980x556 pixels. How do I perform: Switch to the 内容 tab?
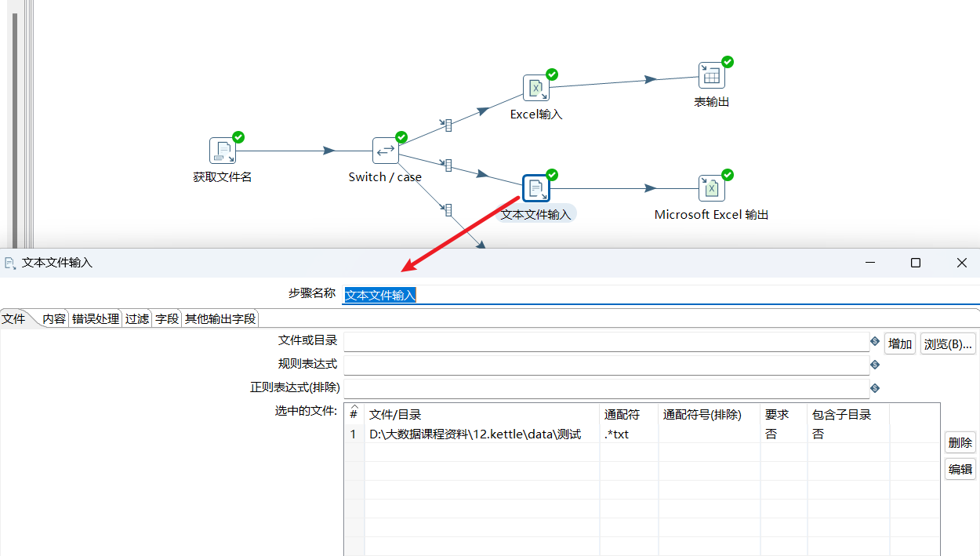tap(54, 318)
